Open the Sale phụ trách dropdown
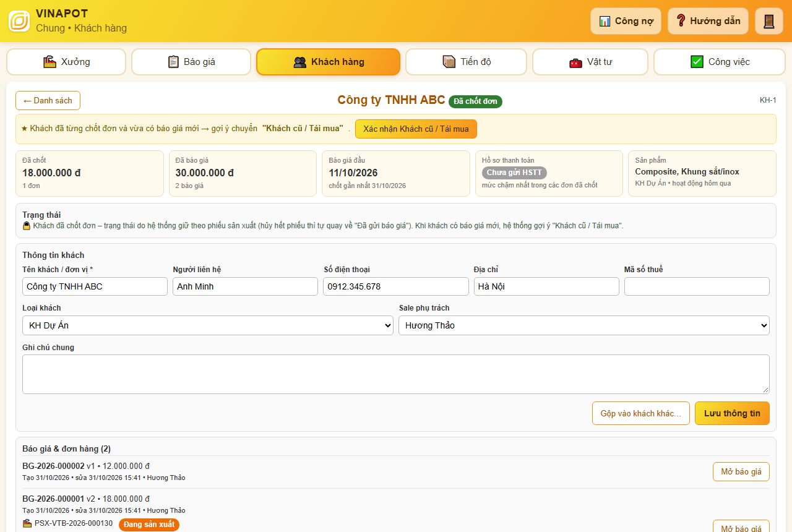 pyautogui.click(x=584, y=325)
